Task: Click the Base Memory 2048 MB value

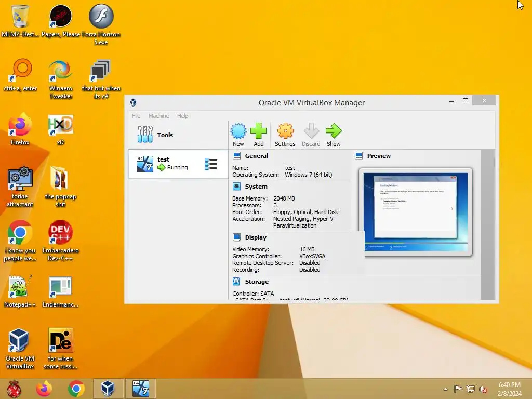Action: (284, 198)
